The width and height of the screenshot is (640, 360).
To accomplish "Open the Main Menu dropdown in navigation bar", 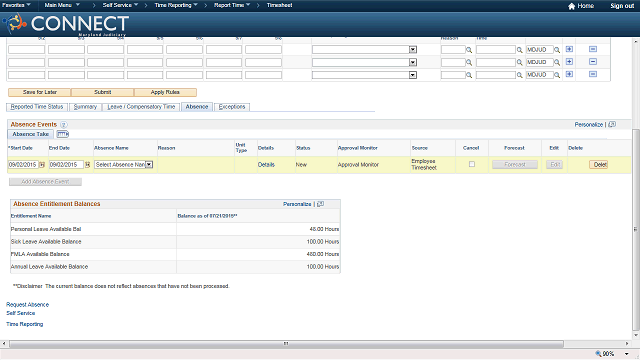I will 62,5.
